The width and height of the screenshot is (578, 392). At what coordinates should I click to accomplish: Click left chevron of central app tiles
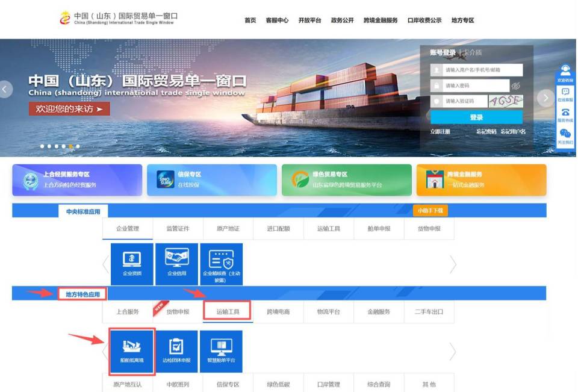click(x=106, y=264)
